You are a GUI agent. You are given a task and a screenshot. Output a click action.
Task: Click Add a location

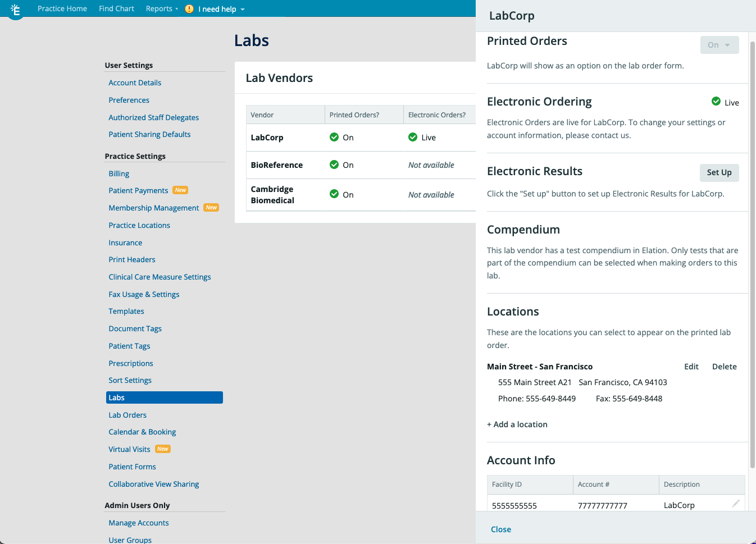click(x=517, y=424)
